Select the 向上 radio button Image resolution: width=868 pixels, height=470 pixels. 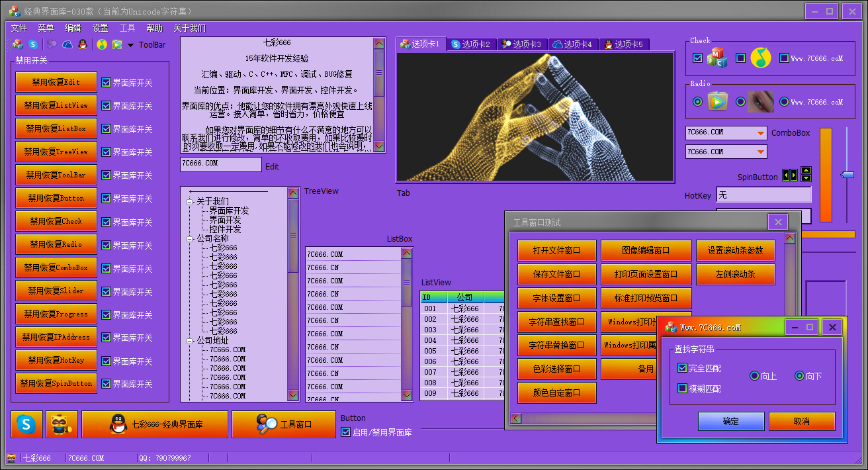pyautogui.click(x=754, y=376)
